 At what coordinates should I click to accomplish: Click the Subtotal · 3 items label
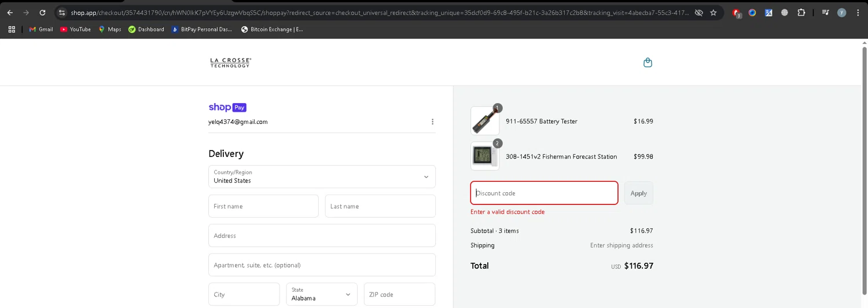(x=495, y=230)
